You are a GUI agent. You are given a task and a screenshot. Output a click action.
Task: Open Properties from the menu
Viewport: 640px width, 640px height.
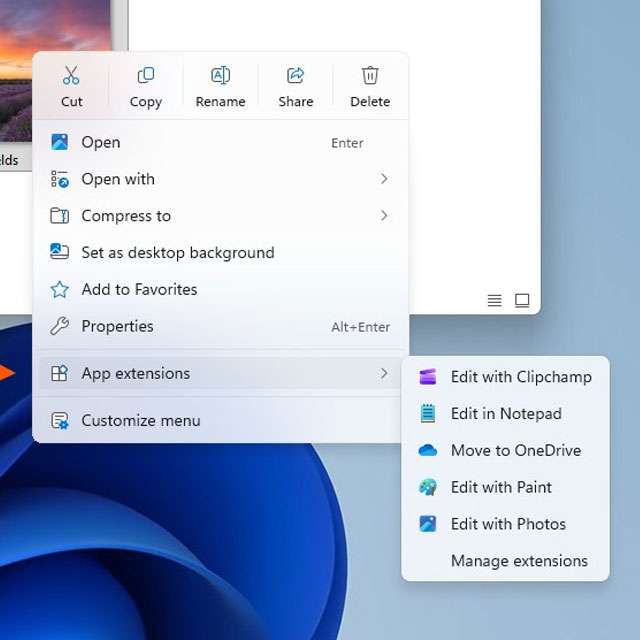tap(220, 326)
